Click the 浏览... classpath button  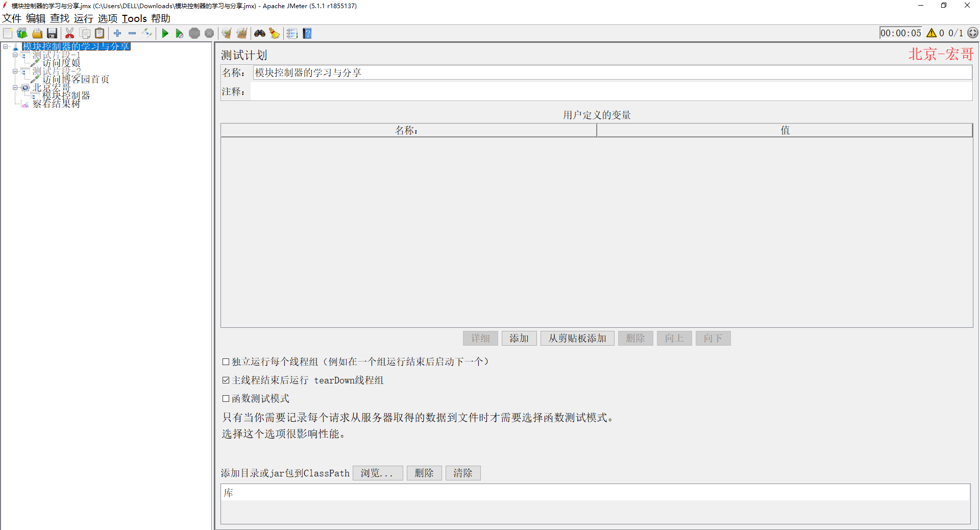coord(378,473)
